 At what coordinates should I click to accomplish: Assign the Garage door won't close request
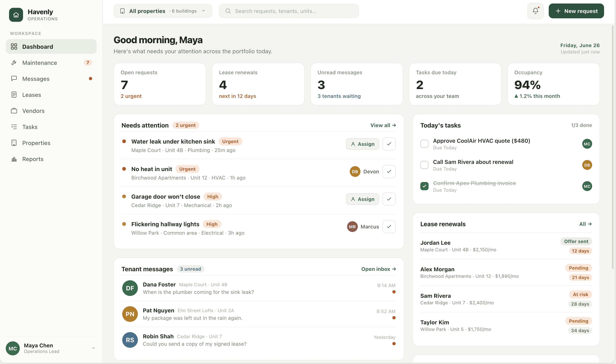coord(362,199)
